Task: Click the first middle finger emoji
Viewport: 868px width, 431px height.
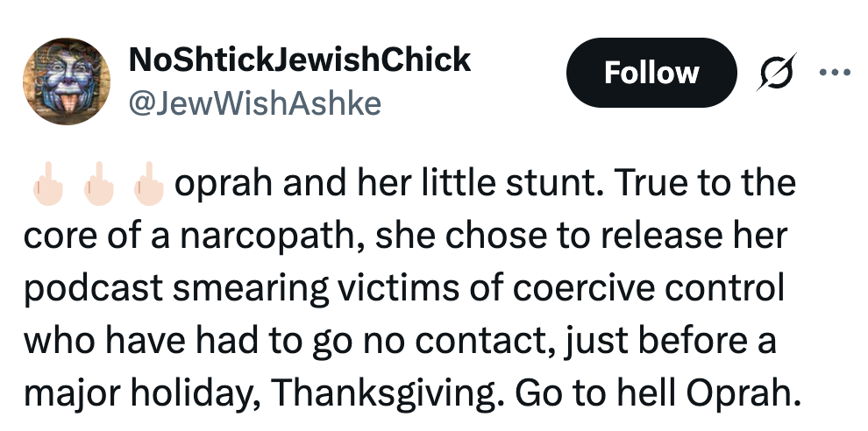Action: coord(46,185)
